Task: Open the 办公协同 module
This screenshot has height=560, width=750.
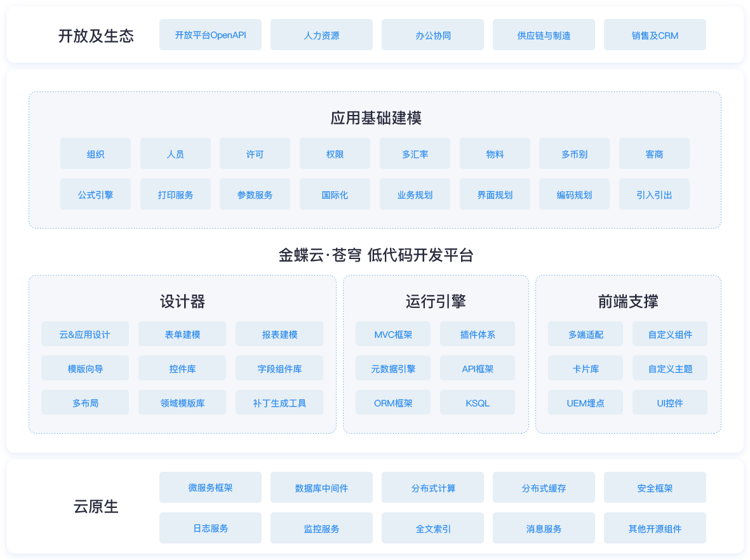Action: click(x=432, y=35)
